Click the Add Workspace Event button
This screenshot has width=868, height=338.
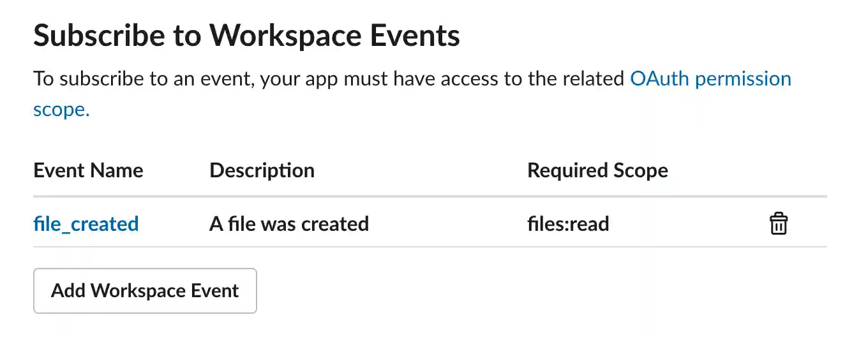pos(145,291)
